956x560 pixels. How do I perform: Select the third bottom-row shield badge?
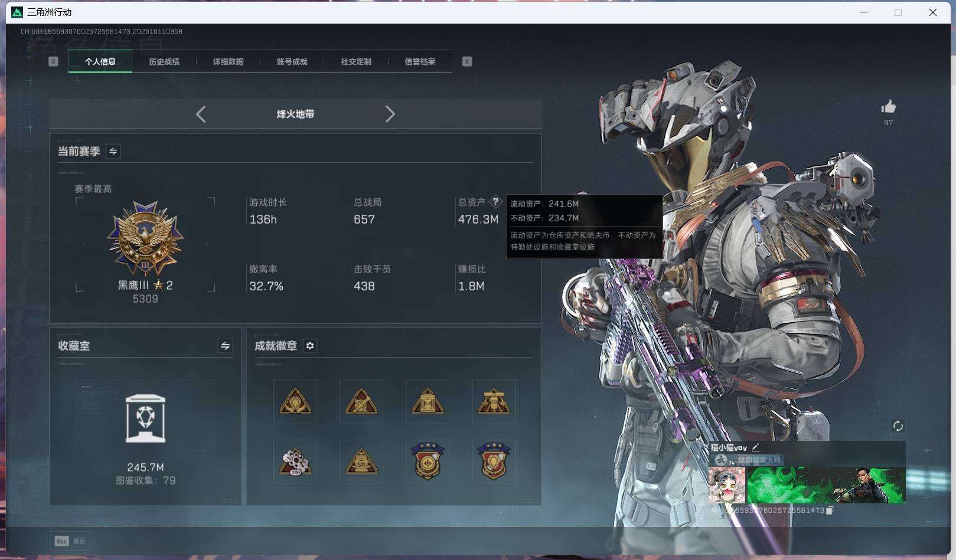[x=428, y=461]
